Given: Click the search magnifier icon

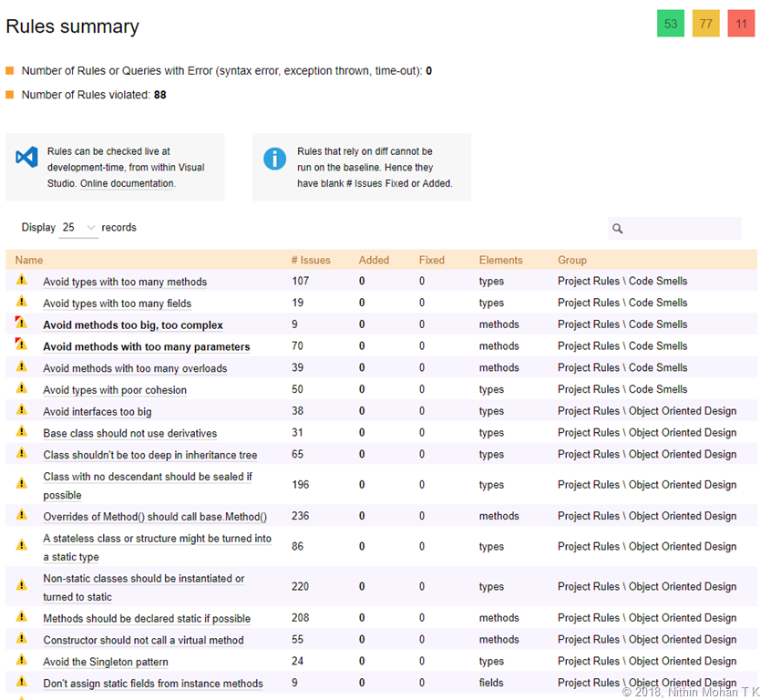Looking at the screenshot, I should click(618, 229).
